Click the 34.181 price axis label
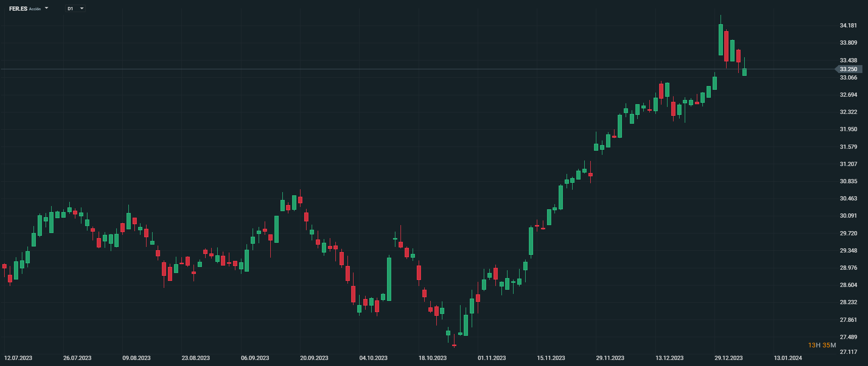 848,26
